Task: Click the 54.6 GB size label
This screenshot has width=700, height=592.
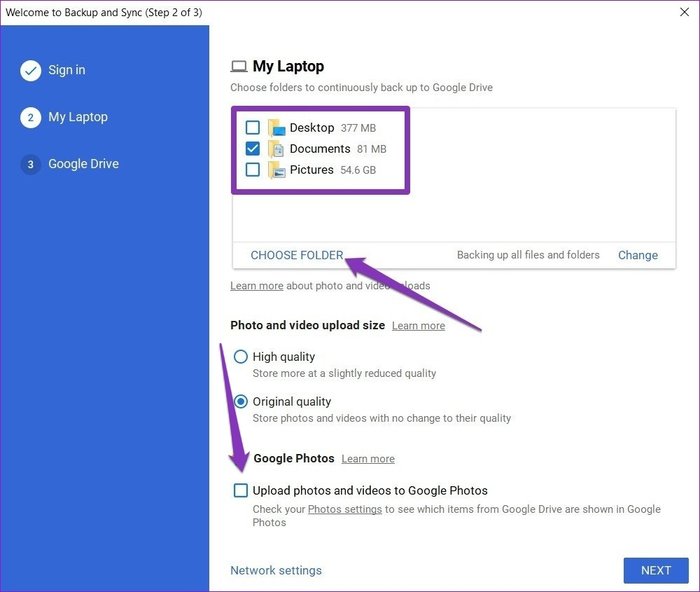Action: (x=358, y=171)
